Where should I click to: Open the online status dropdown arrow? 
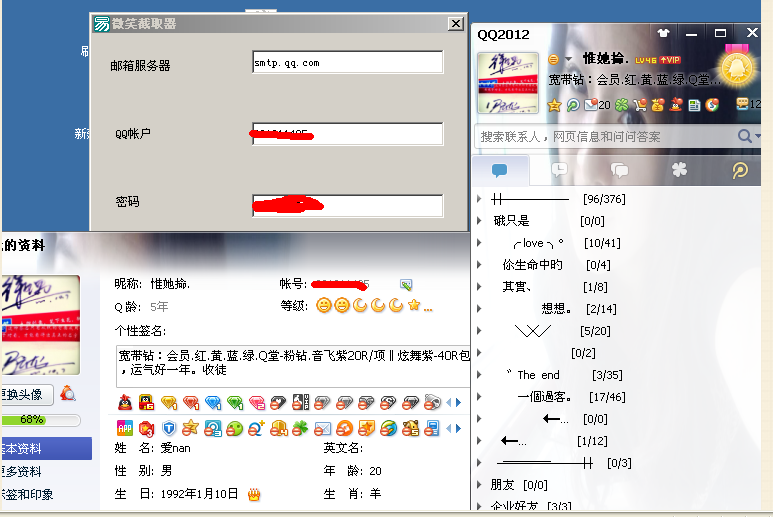click(568, 59)
